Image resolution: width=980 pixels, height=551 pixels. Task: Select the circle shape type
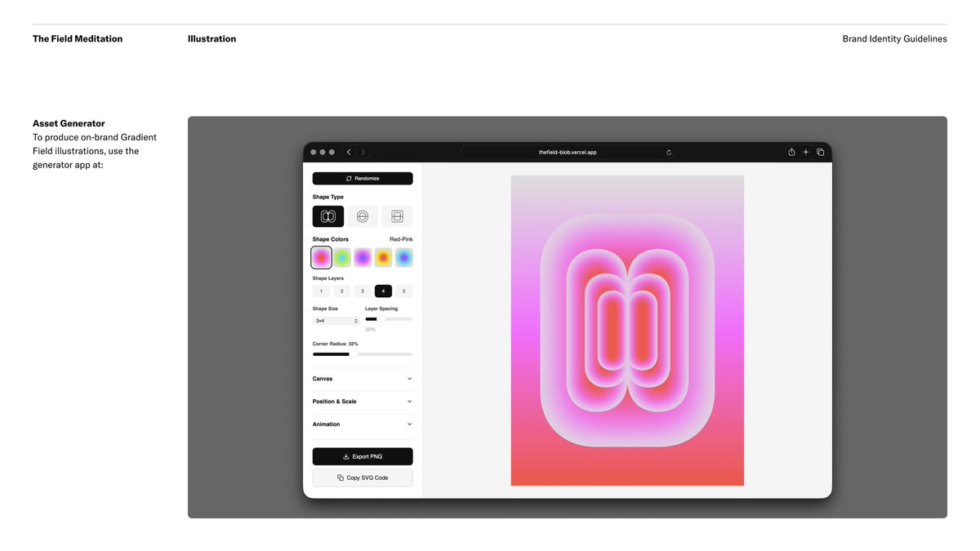[x=363, y=216]
